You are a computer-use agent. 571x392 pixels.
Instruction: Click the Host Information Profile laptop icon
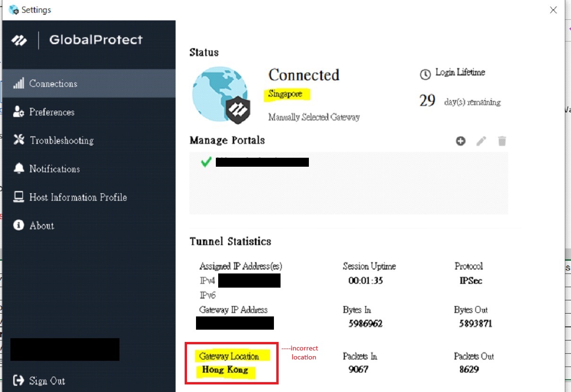tap(18, 197)
